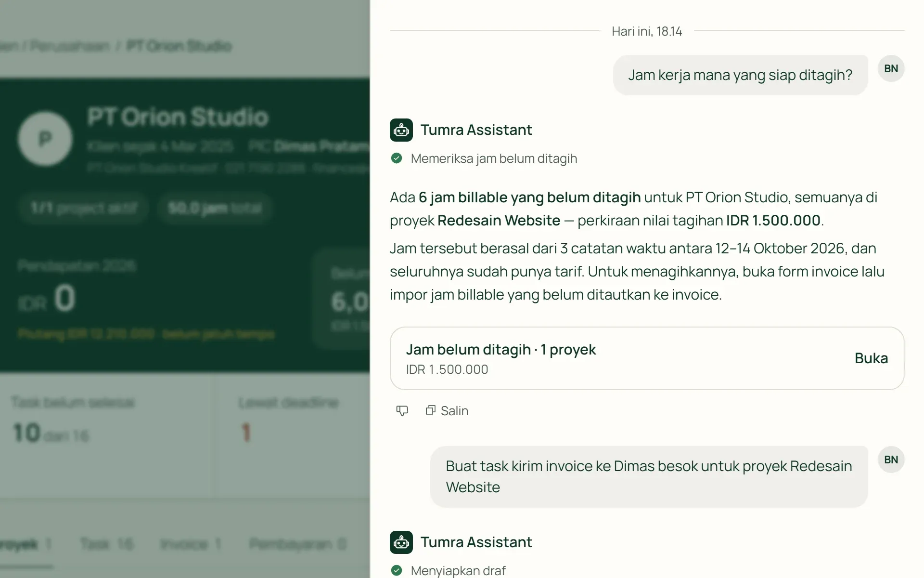The height and width of the screenshot is (578, 924).
Task: Click the green check next to 'Menyiapkan draf'
Action: click(x=397, y=571)
